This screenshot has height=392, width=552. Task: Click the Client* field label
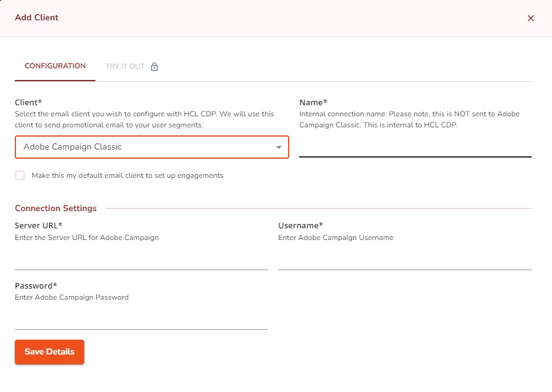point(28,102)
